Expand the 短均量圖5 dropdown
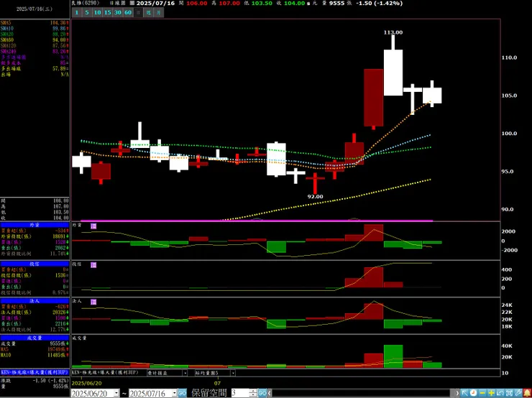This screenshot has height=398, width=532. [x=233, y=373]
